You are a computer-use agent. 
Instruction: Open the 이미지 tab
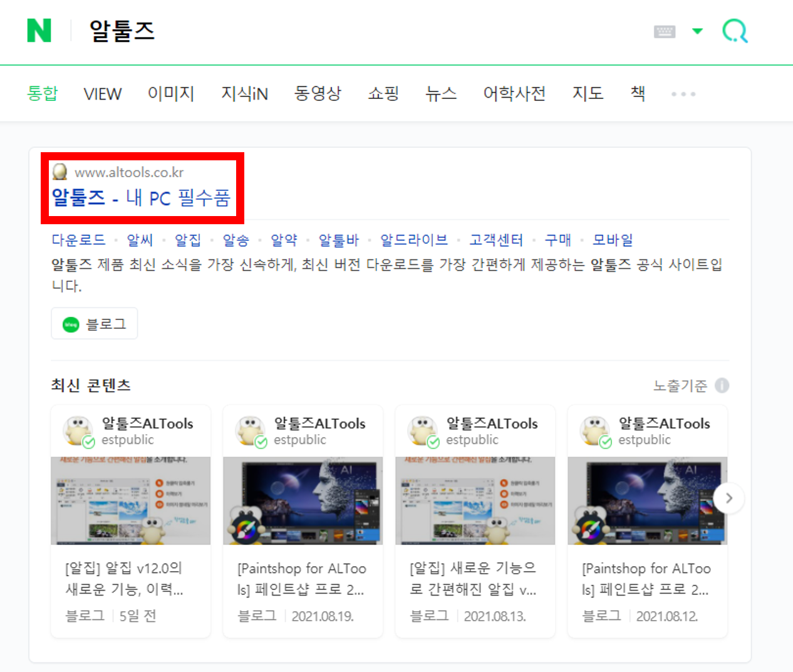(x=171, y=93)
